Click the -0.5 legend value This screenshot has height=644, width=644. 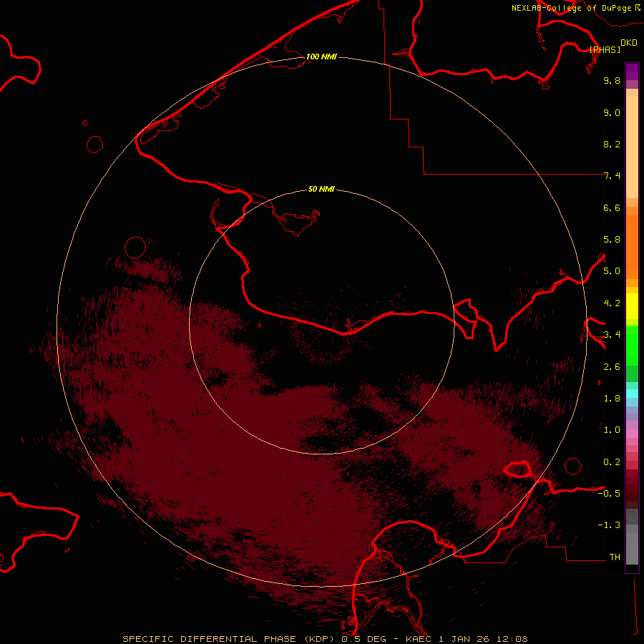coord(609,493)
